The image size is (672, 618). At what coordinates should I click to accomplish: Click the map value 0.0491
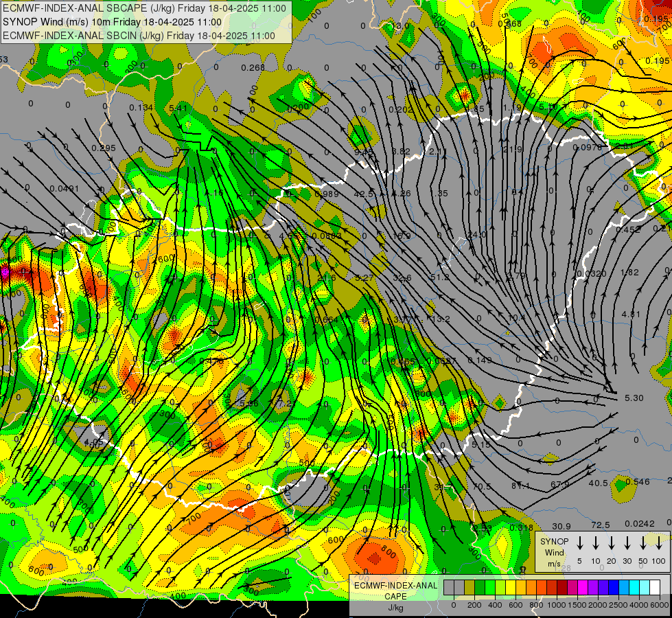[65, 188]
